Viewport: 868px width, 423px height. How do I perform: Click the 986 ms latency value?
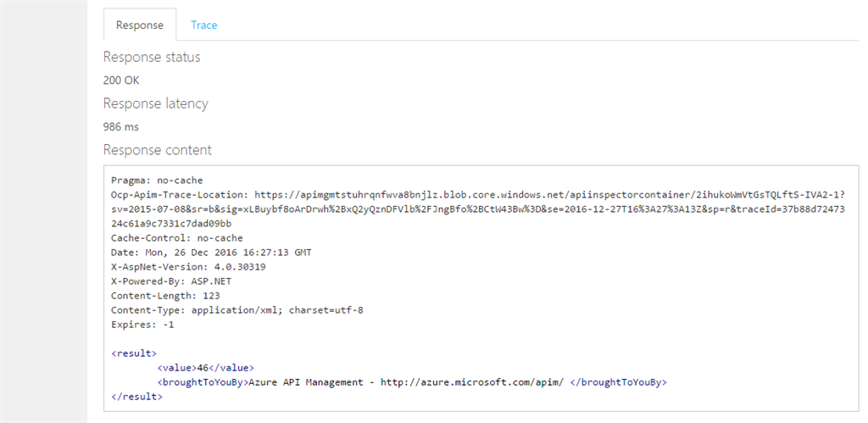click(x=120, y=127)
